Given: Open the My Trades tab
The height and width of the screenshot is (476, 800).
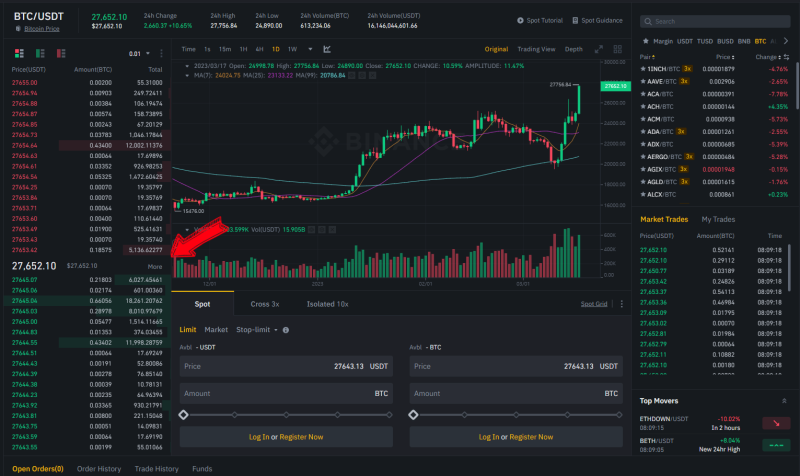Looking at the screenshot, I should (718, 219).
